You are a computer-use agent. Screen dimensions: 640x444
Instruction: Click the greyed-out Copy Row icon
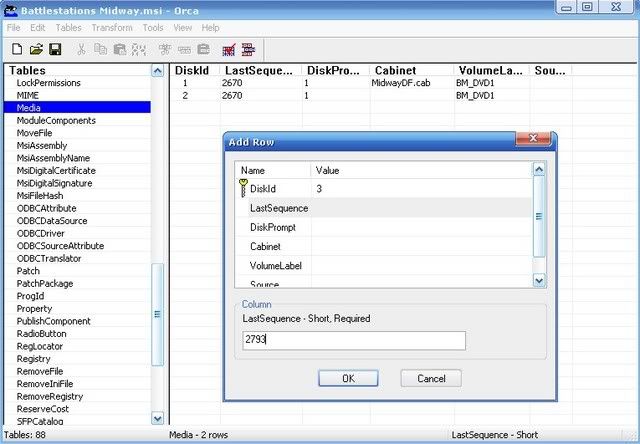tap(184, 49)
